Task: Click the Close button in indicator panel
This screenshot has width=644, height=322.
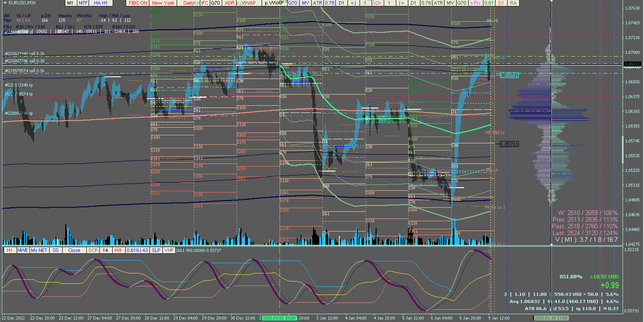Action: (74, 250)
